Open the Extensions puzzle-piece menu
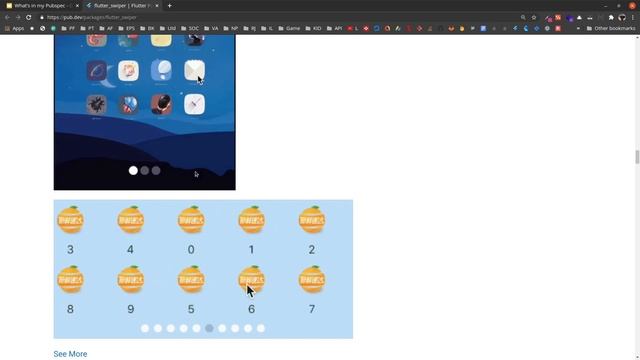The width and height of the screenshot is (640, 360). (611, 18)
